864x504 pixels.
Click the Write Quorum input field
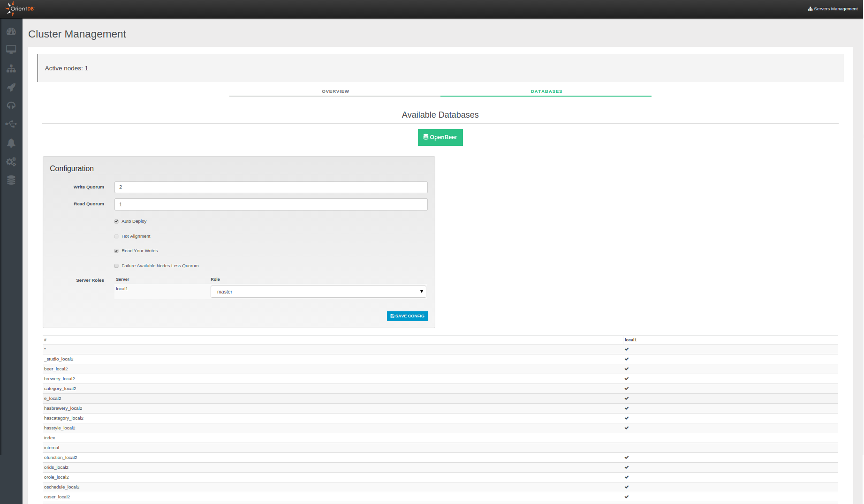point(271,188)
